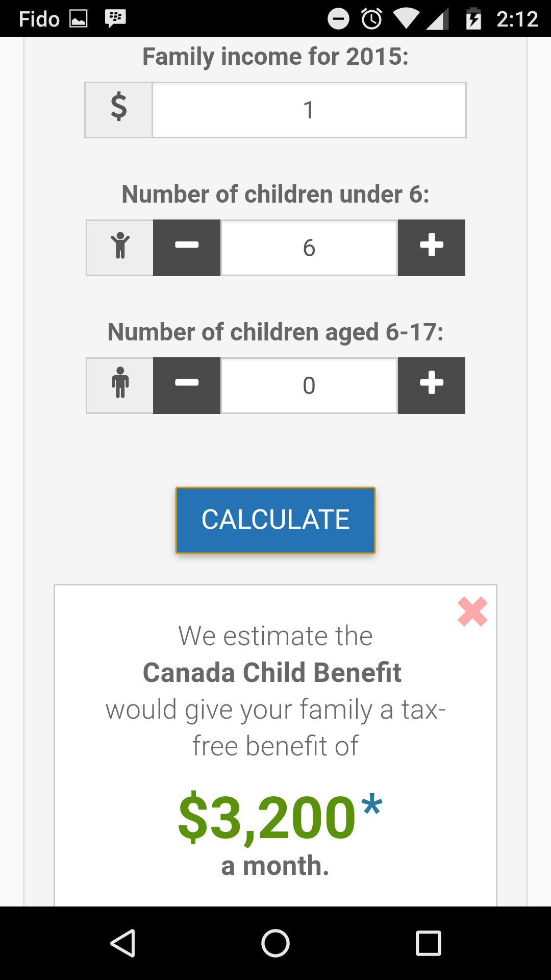The height and width of the screenshot is (980, 551).
Task: Tap the older child icon aged 6-17
Action: [120, 382]
